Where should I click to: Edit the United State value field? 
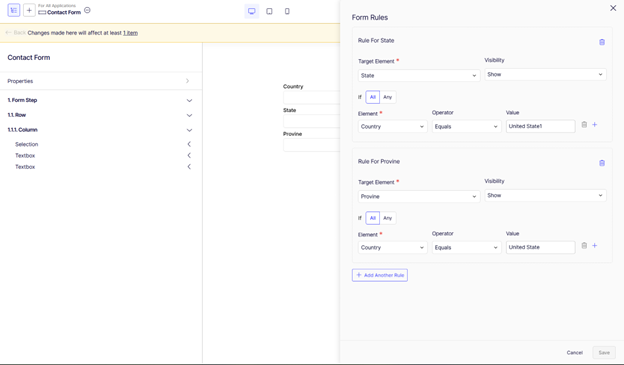(x=540, y=247)
